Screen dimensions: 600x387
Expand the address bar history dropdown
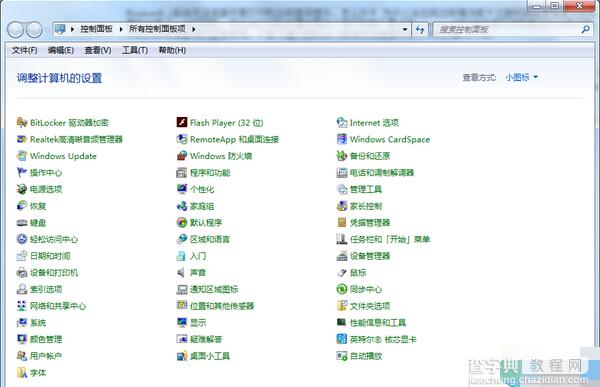[405, 29]
